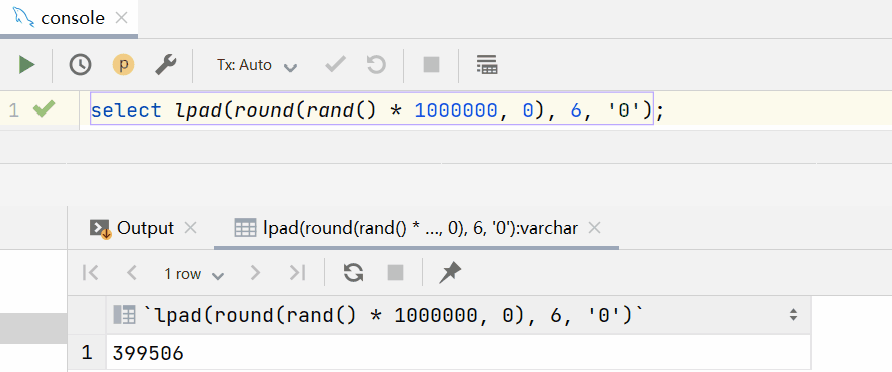Click the lpad(...) column header
892x372 pixels.
coord(458,315)
